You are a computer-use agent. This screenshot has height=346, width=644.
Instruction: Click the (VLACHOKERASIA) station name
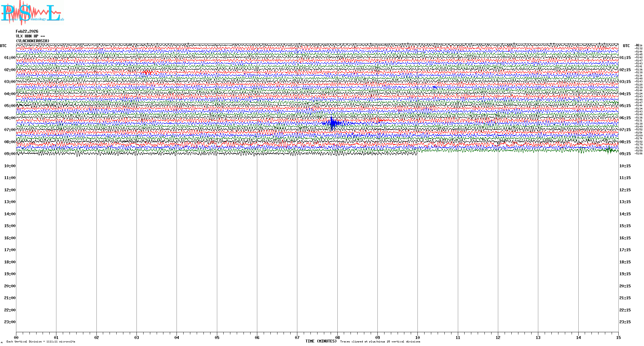33,41
